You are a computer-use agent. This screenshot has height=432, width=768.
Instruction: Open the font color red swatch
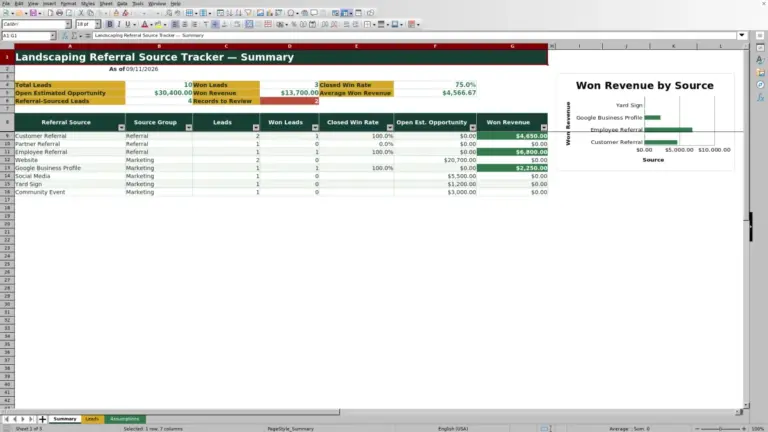(x=144, y=24)
